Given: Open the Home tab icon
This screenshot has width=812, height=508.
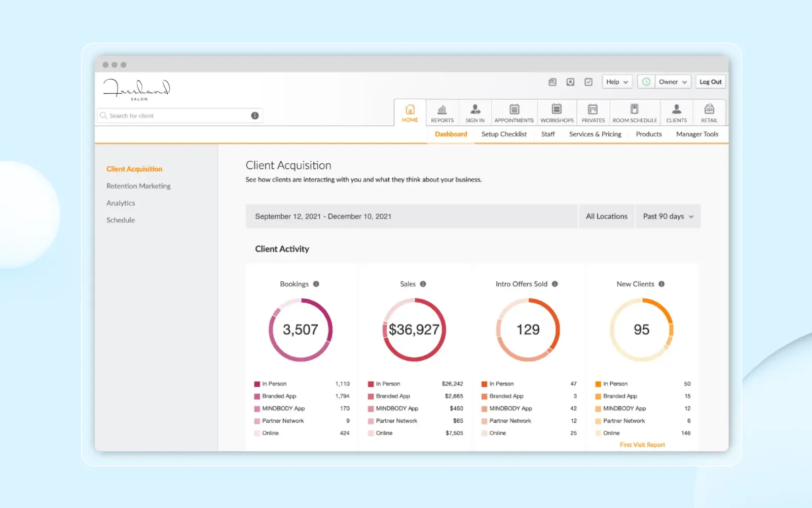Looking at the screenshot, I should (x=410, y=109).
